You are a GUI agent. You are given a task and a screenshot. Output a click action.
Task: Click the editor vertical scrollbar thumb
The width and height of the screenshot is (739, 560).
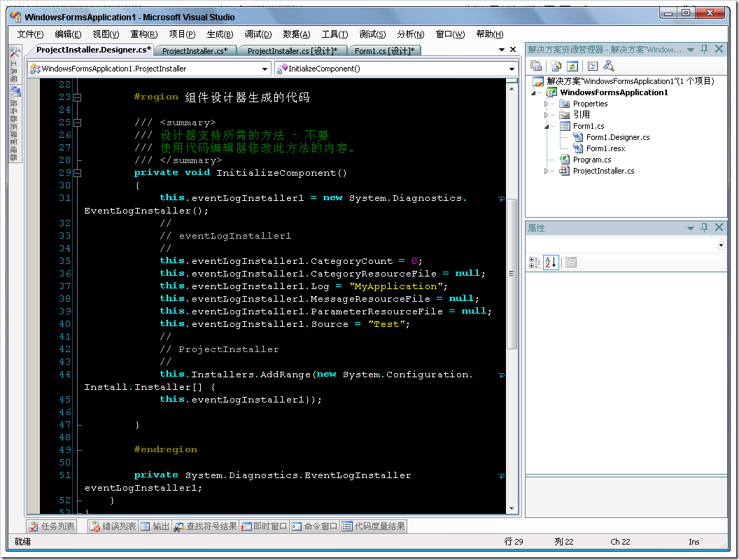tap(512, 274)
